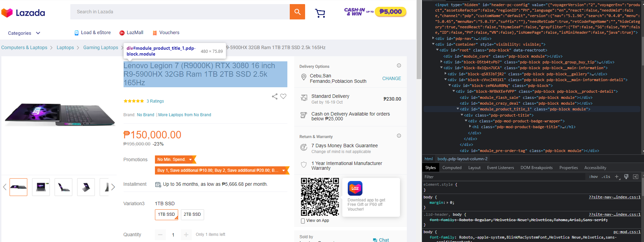Click the share icon under product title
Screen dimensions: 644x242
coord(275,96)
